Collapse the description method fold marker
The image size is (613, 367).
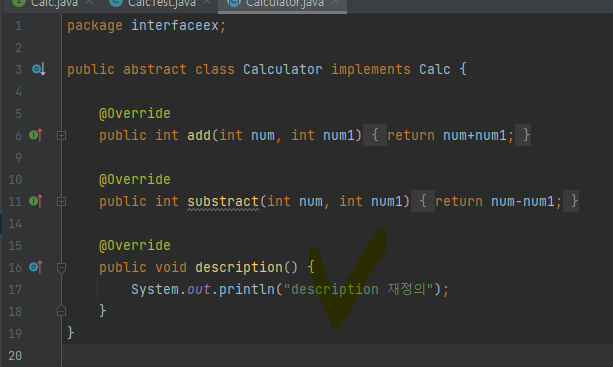point(61,268)
